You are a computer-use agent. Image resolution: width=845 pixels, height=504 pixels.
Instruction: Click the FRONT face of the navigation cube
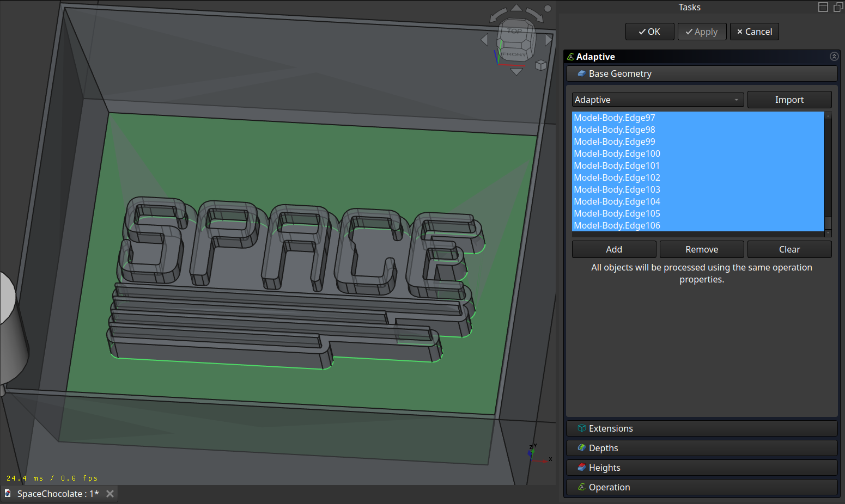[x=514, y=54]
